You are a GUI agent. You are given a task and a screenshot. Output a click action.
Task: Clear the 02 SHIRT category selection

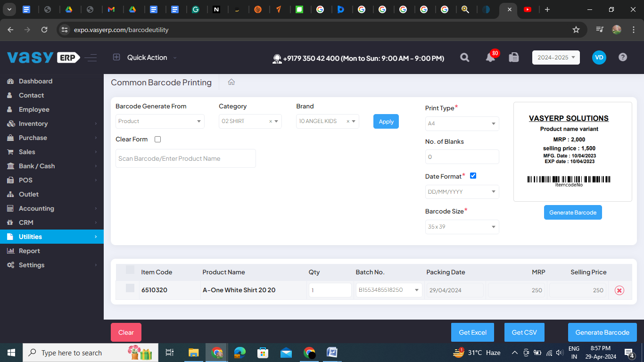pos(271,122)
